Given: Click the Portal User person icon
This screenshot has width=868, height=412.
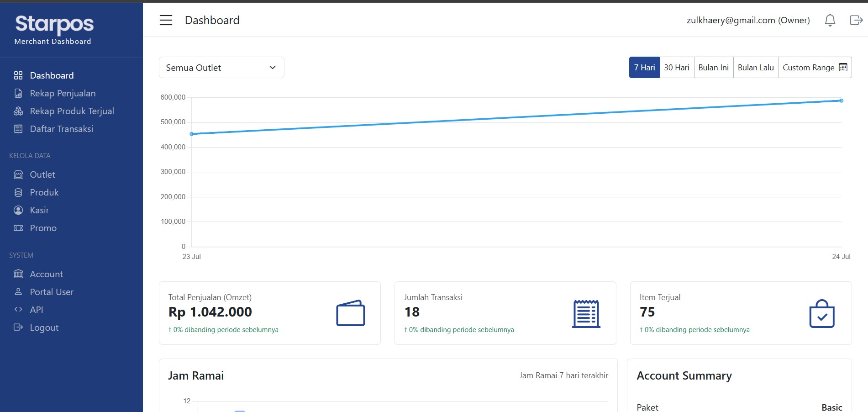Looking at the screenshot, I should pos(18,291).
